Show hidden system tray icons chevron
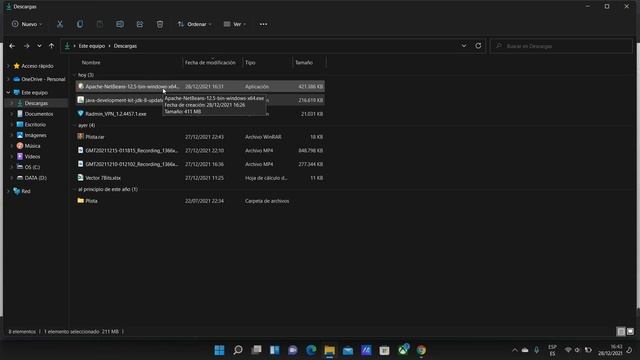 click(514, 350)
